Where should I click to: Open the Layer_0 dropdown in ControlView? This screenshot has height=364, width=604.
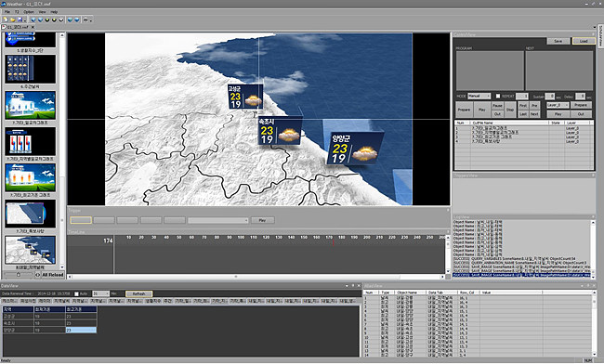coord(558,105)
